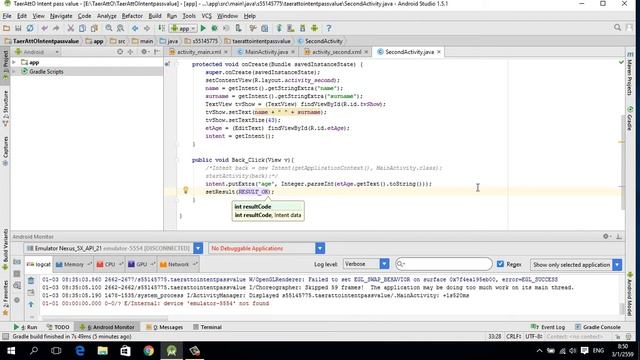Open the Refactor menu
640x360 pixels.
point(132,16)
